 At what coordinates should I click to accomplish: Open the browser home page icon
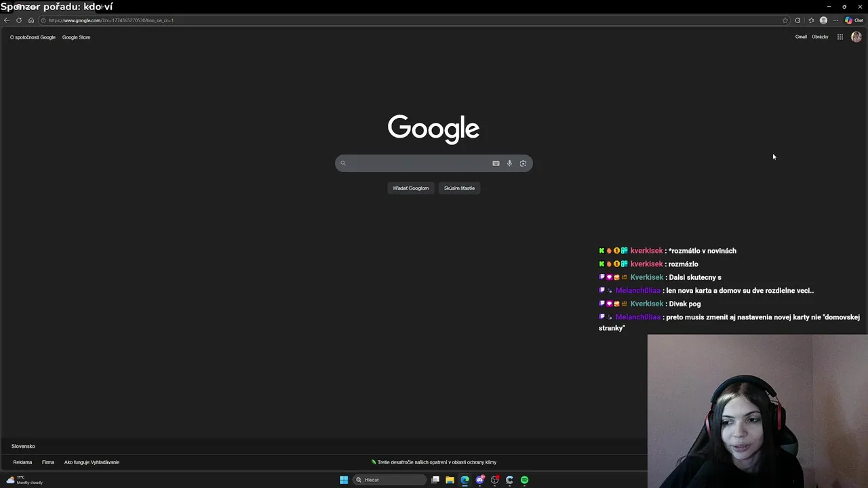(31, 20)
